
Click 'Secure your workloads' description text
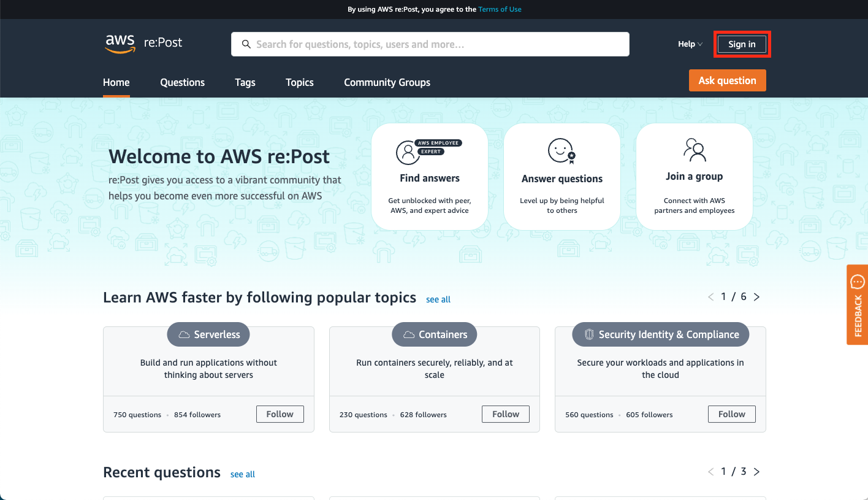point(661,369)
